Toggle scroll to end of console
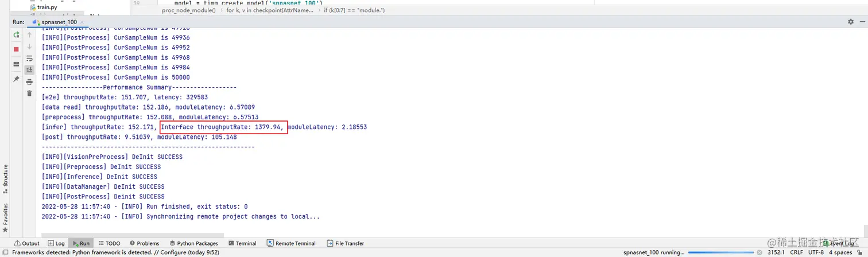868x257 pixels. click(29, 69)
